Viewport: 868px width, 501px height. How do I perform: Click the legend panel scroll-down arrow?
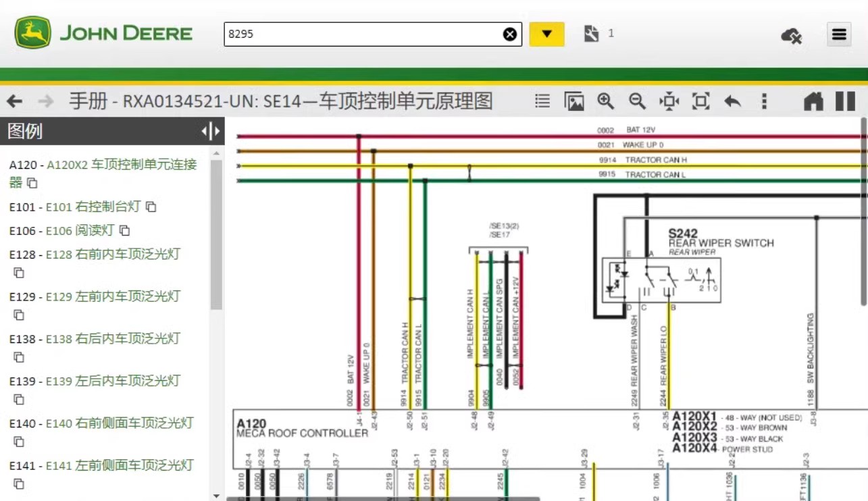tap(216, 496)
